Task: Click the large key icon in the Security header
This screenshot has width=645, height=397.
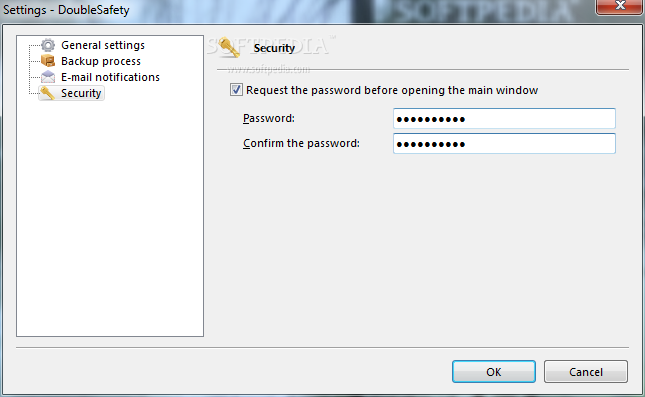Action: click(x=230, y=47)
